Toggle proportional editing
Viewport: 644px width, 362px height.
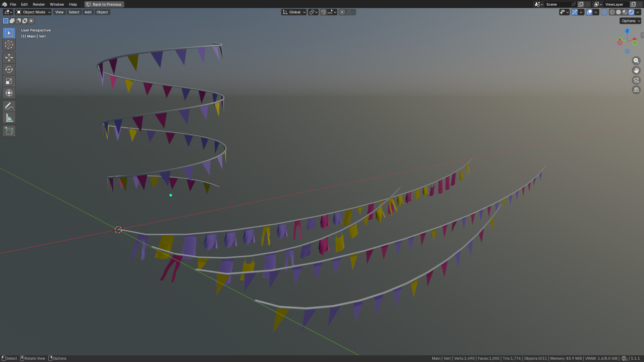[342, 12]
